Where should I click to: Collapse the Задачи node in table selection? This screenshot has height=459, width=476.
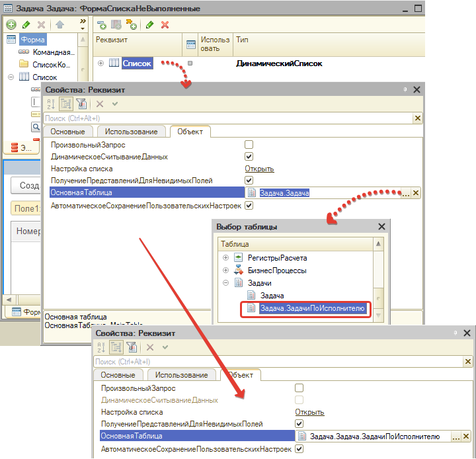[225, 283]
